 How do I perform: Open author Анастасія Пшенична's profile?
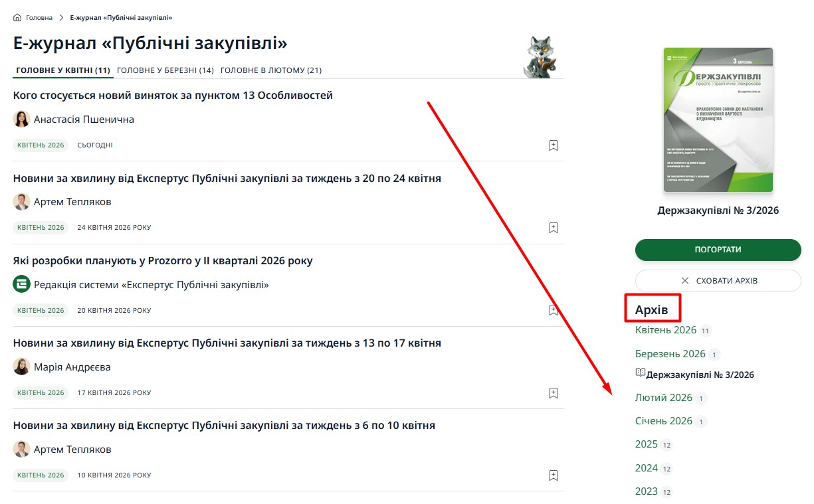[x=84, y=120]
